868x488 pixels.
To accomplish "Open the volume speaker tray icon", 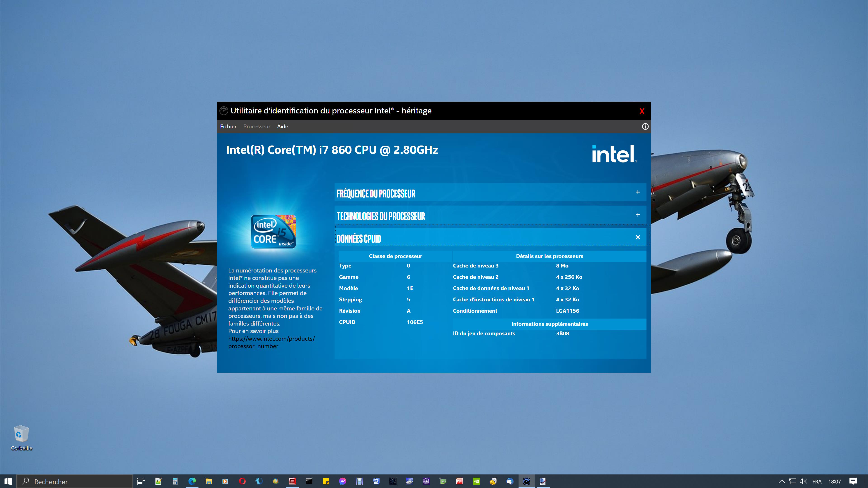I will click(x=803, y=481).
